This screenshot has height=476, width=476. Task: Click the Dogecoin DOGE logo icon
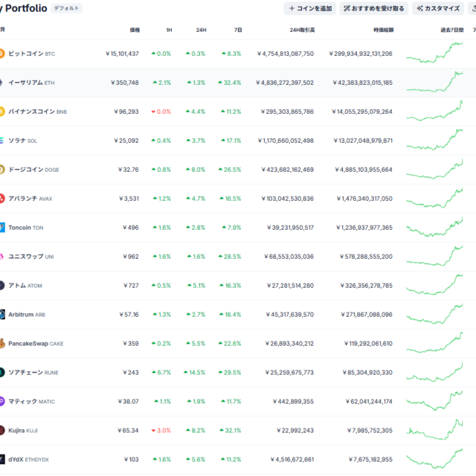1,170
